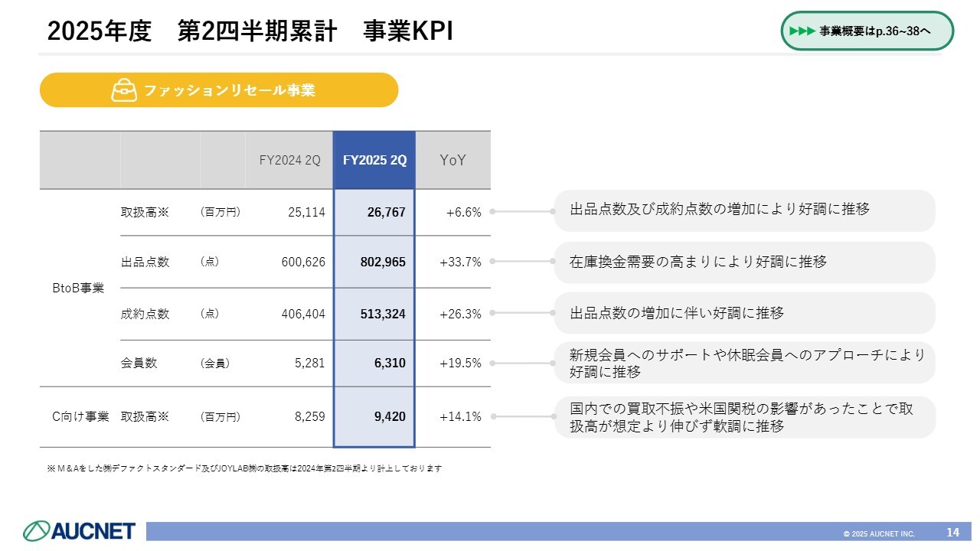Click the 在庫換金需要の高まり comment bubble

[x=744, y=262]
